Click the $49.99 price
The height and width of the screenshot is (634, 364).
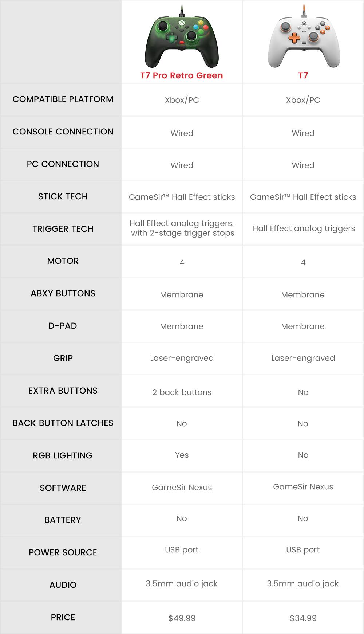[x=182, y=618]
